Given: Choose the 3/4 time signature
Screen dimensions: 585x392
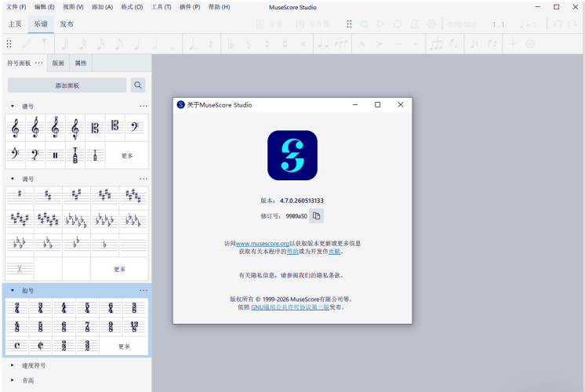Looking at the screenshot, I should 40,307.
